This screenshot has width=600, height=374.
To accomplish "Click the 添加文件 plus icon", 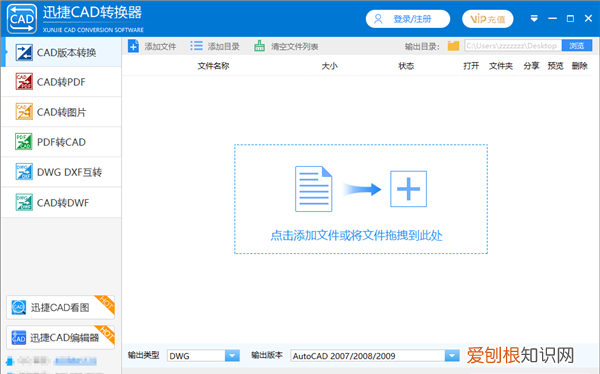I will pyautogui.click(x=133, y=46).
